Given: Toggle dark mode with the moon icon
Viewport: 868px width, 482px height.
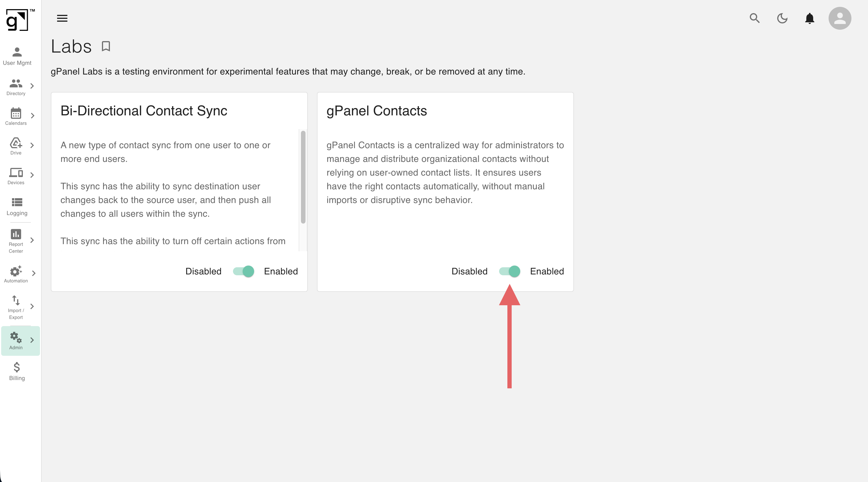Looking at the screenshot, I should (x=782, y=19).
